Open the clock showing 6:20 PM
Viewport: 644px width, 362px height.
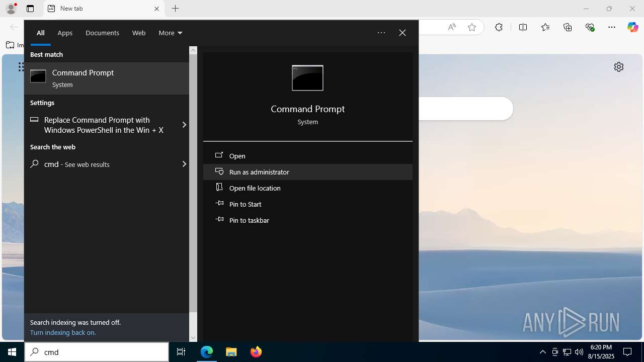pos(601,352)
